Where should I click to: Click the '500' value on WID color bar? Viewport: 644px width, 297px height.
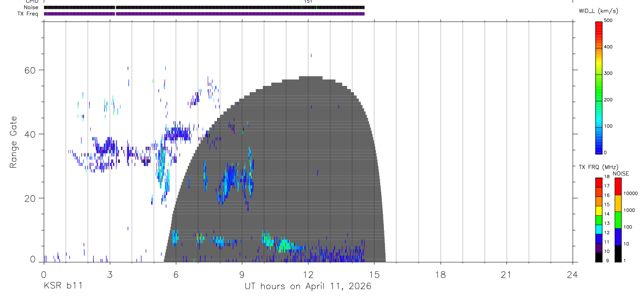pos(608,20)
